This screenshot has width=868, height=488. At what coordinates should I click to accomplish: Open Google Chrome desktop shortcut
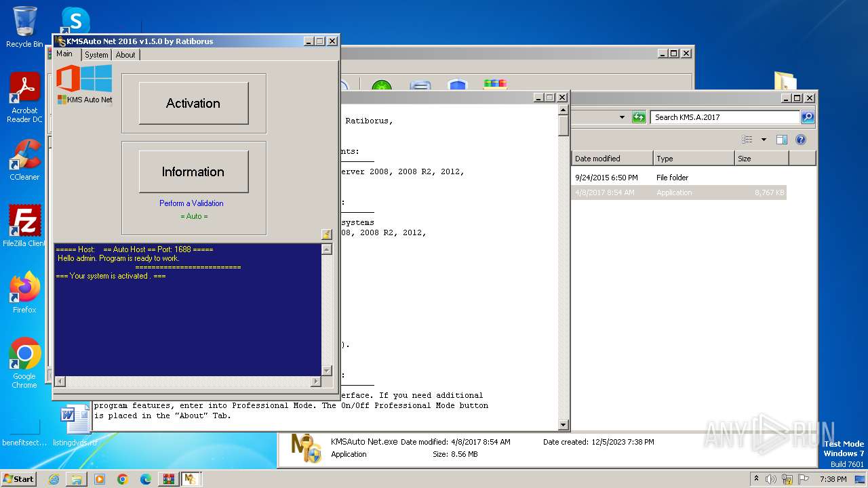pos(24,363)
